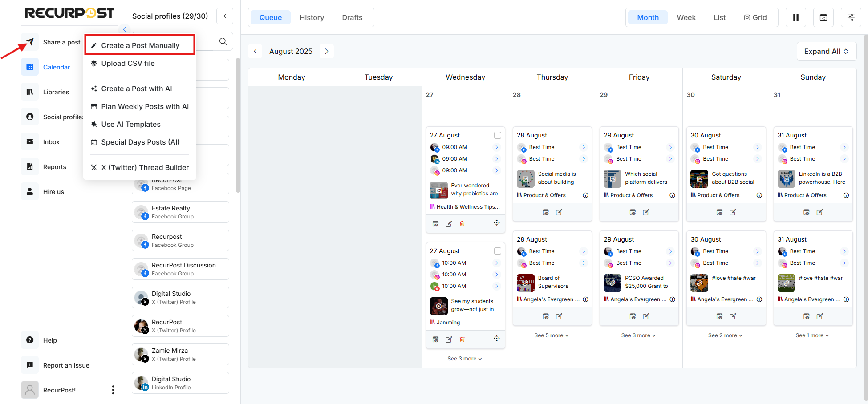Viewport: 868px width, 404px height.
Task: Click the Hire us person icon
Action: tap(30, 192)
